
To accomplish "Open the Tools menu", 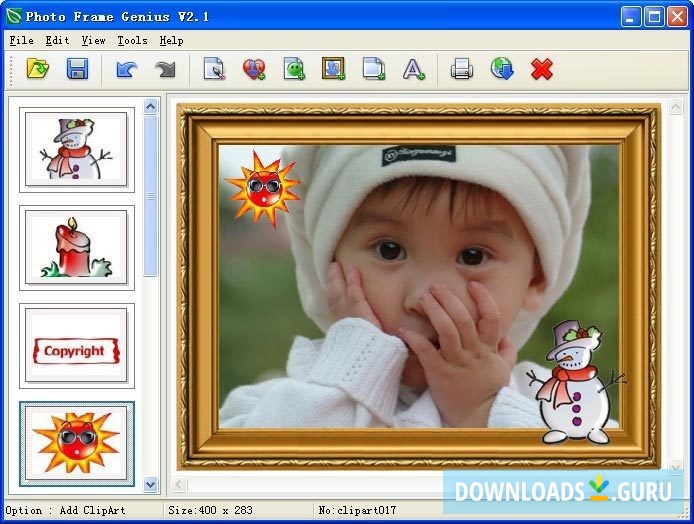I will coord(132,41).
